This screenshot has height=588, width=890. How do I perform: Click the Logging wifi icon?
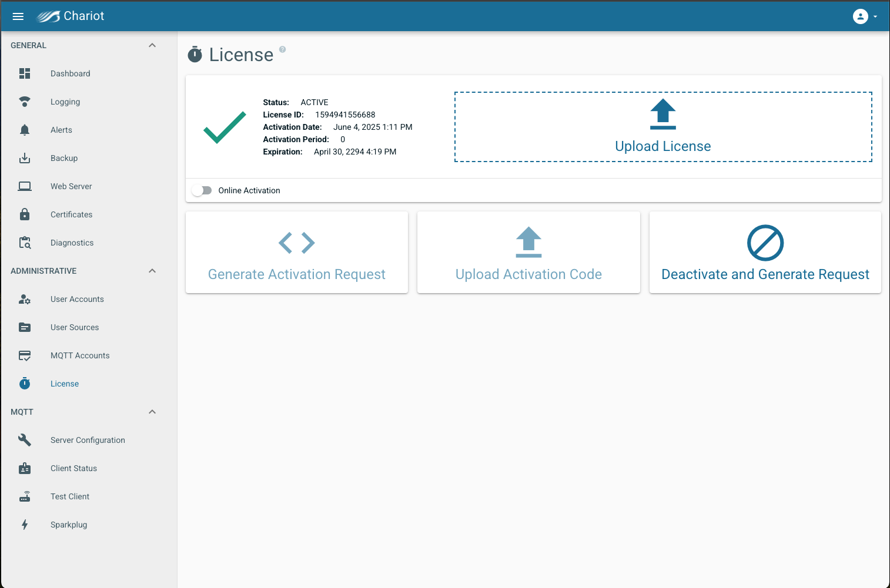coord(25,102)
